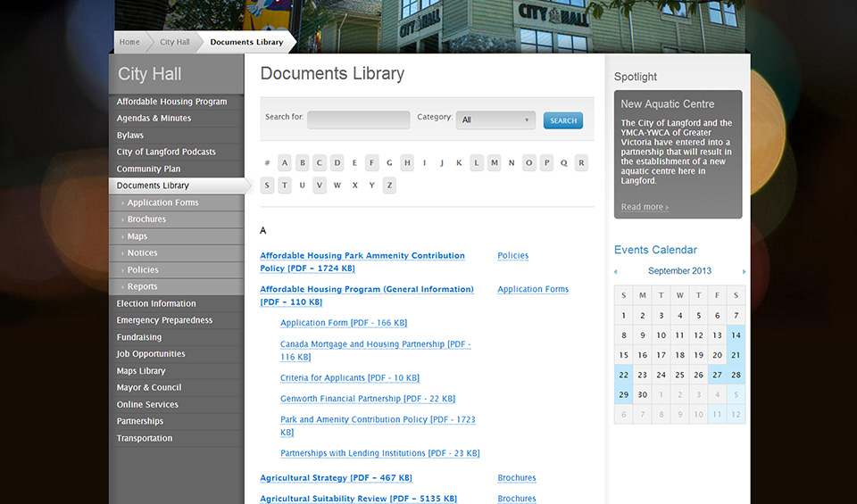Screen dimensions: 857x504
Task: Filter documents by letter P
Action: (546, 162)
